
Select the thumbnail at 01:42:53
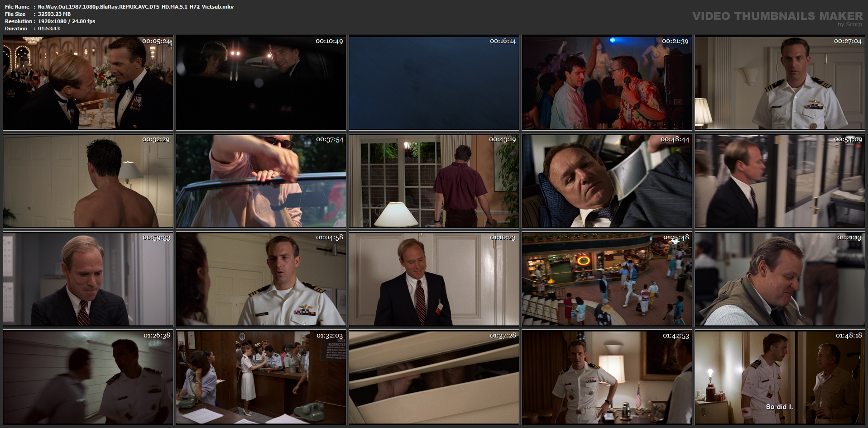point(607,377)
